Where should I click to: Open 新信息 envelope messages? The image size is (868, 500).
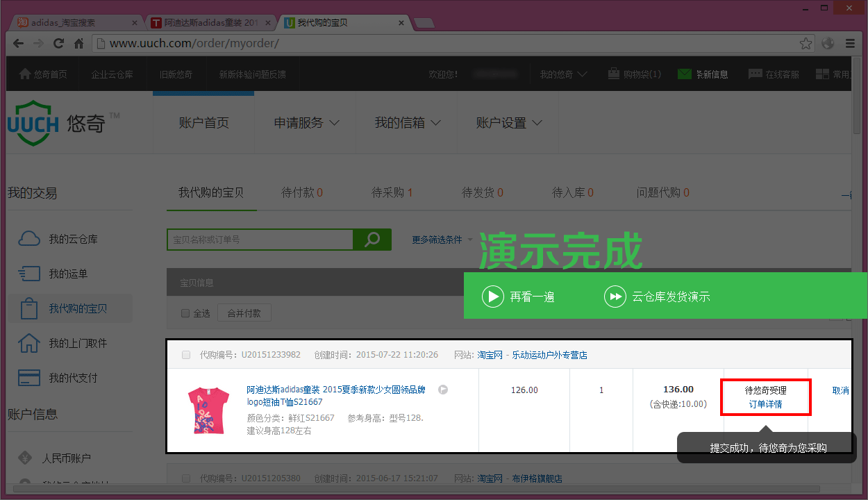pos(703,74)
